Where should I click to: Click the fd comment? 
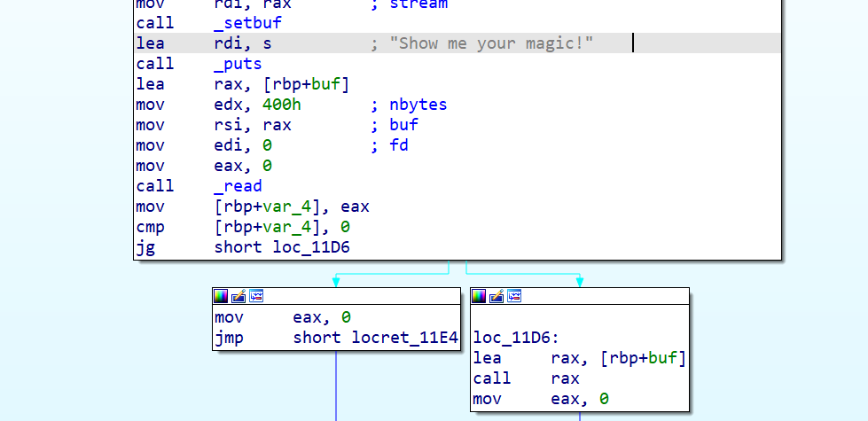pyautogui.click(x=399, y=145)
